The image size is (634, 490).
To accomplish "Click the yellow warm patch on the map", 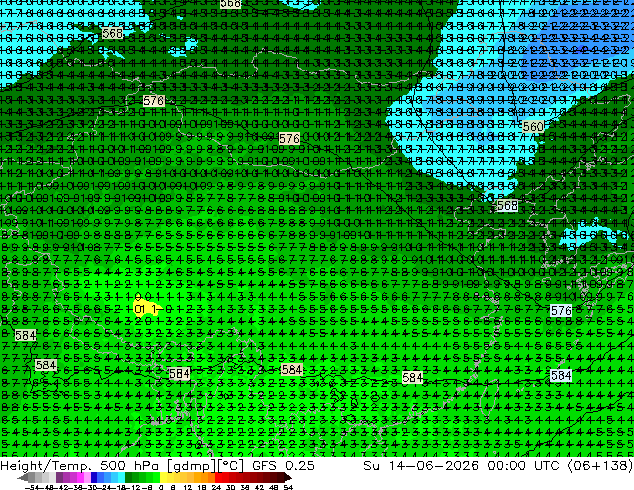I will [x=146, y=307].
